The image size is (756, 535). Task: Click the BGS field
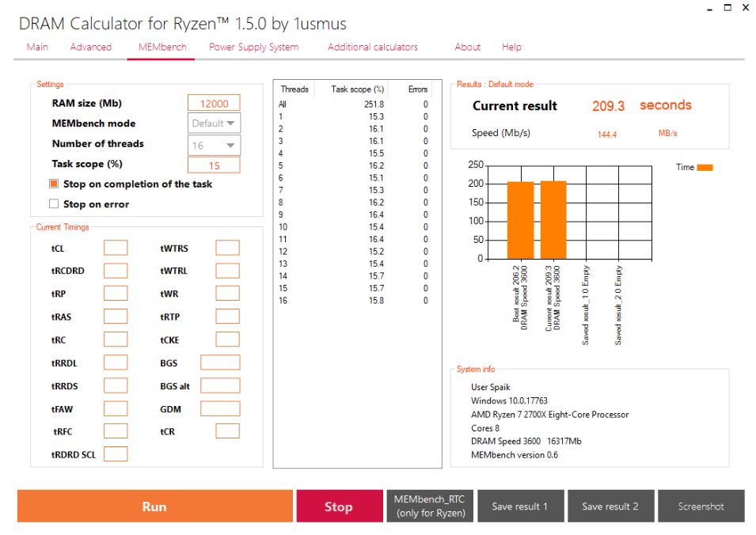pyautogui.click(x=220, y=362)
